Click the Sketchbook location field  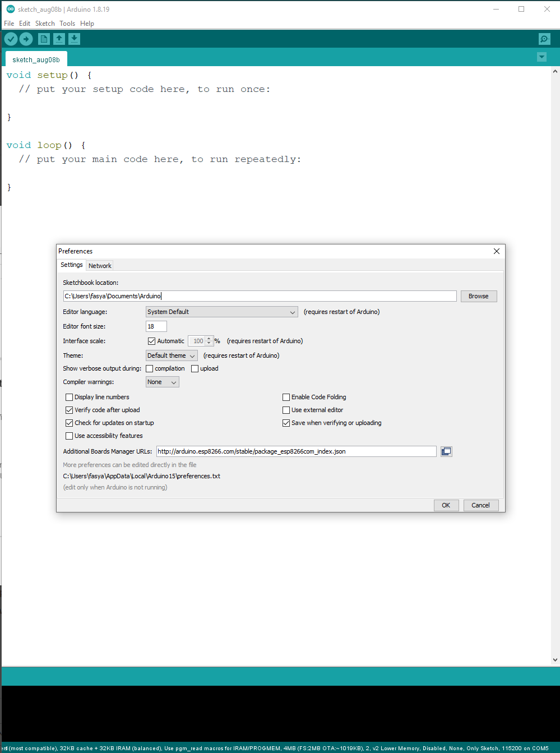(260, 296)
